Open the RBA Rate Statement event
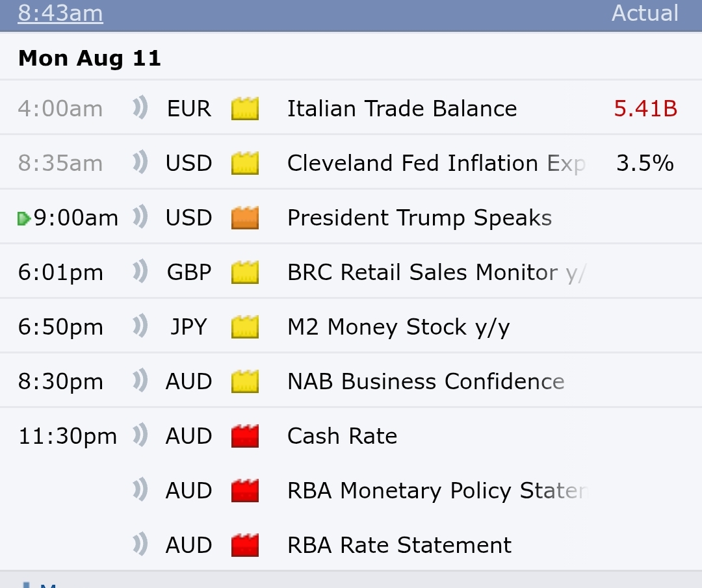 tap(399, 545)
